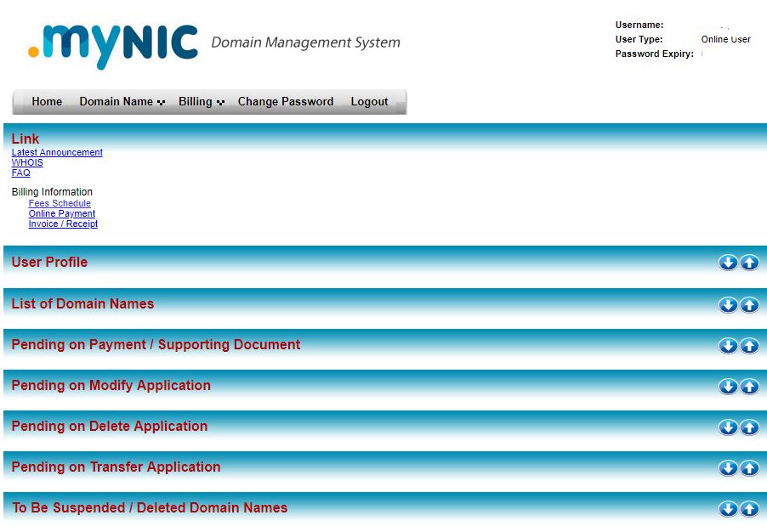This screenshot has height=532, width=767.
Task: Click up arrow for Pending on Transfer Application
Action: (749, 468)
